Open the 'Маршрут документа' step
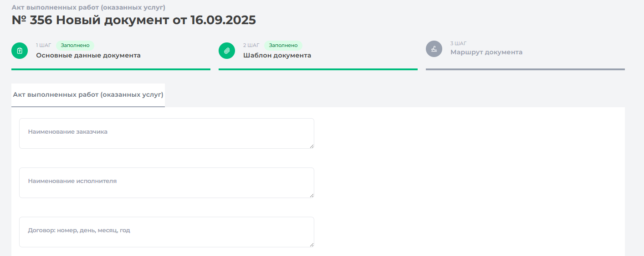 click(x=486, y=52)
